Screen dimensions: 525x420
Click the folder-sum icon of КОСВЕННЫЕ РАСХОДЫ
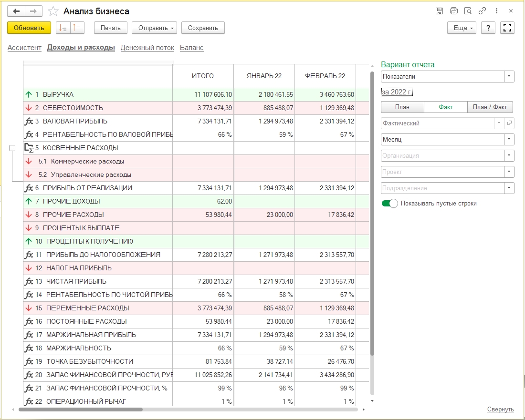point(29,148)
